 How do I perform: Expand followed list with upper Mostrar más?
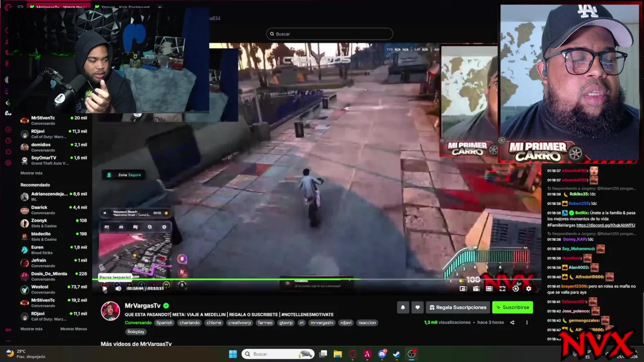pos(31,173)
